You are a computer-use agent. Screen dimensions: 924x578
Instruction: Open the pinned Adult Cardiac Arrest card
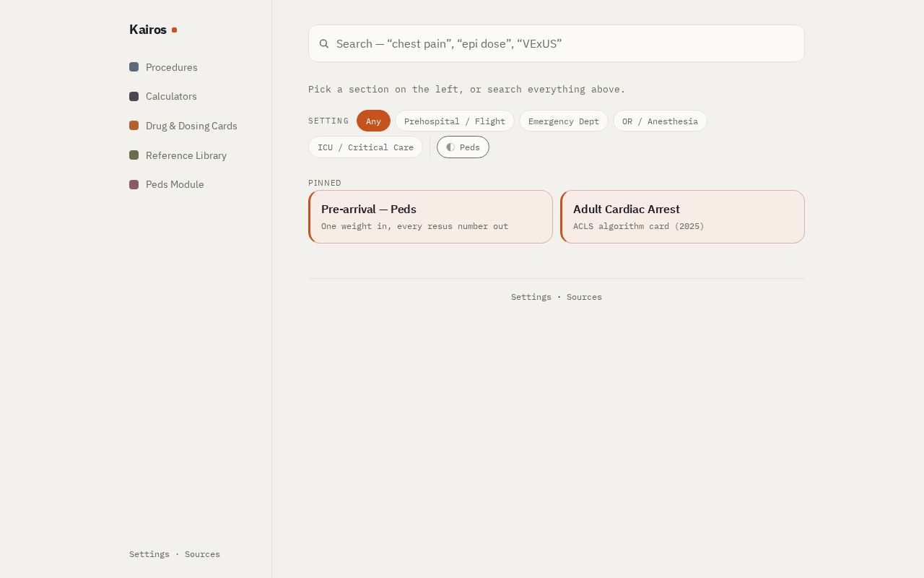pyautogui.click(x=682, y=217)
